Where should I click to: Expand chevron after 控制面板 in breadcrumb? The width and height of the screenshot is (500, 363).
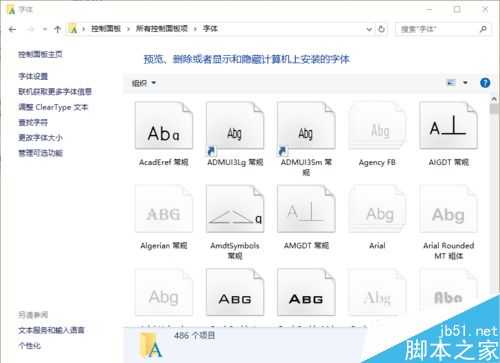[x=128, y=29]
